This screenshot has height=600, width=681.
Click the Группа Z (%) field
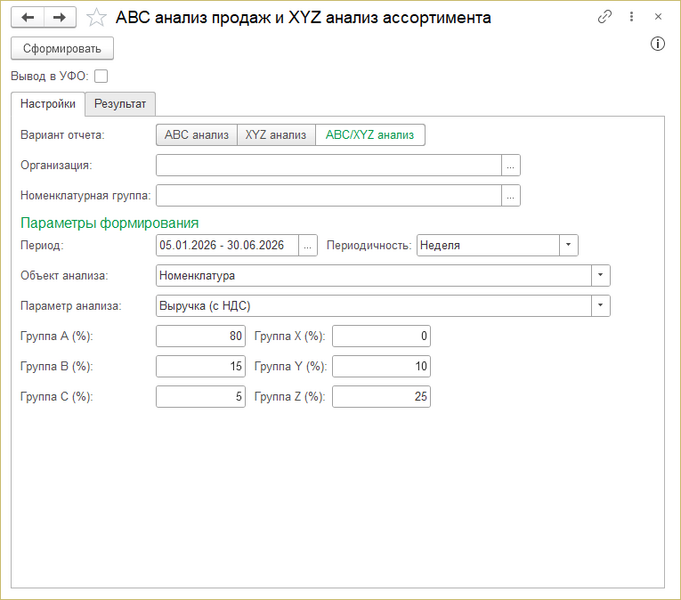[381, 397]
